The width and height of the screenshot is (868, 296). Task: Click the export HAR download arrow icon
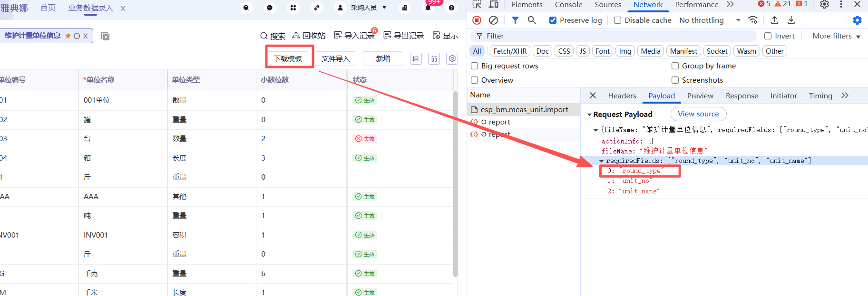[791, 20]
